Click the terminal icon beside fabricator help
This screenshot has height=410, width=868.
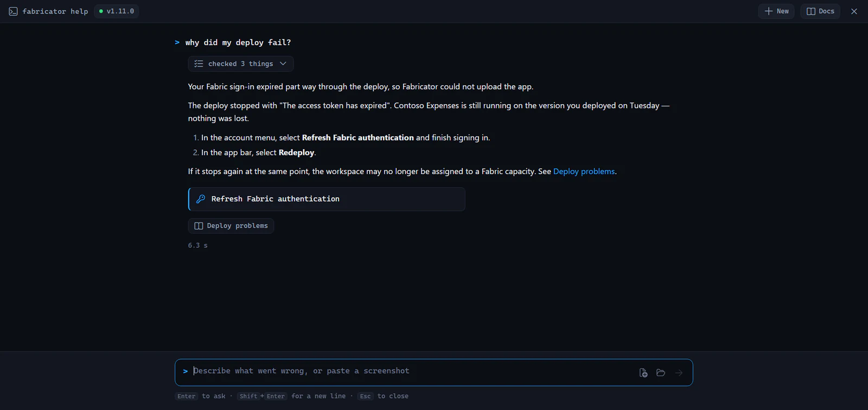click(x=13, y=11)
